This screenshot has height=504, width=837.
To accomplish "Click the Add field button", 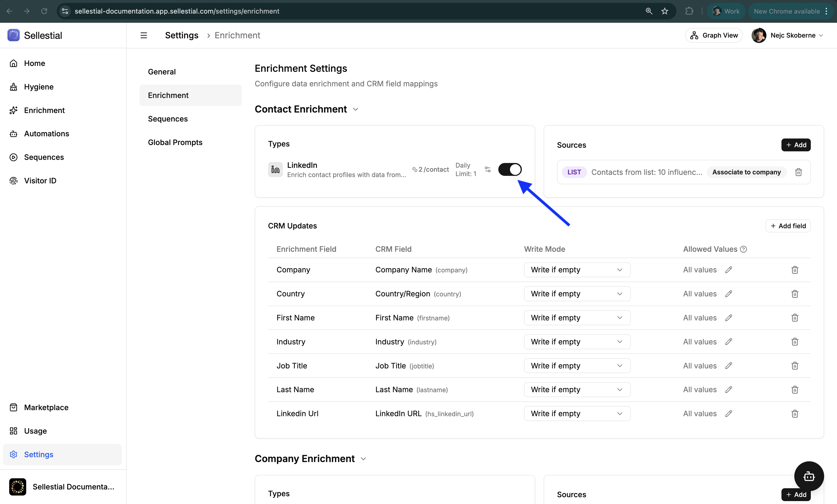I will 788,226.
